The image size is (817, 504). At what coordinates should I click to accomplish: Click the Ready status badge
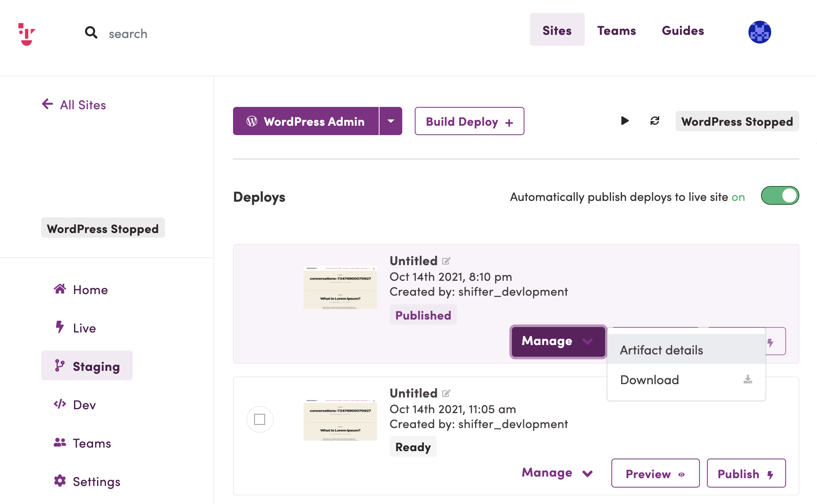tap(413, 447)
